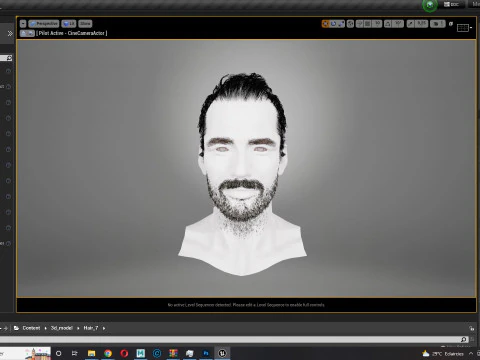Open the camera speed setting
This screenshot has height=360, width=480.
pos(438,24)
